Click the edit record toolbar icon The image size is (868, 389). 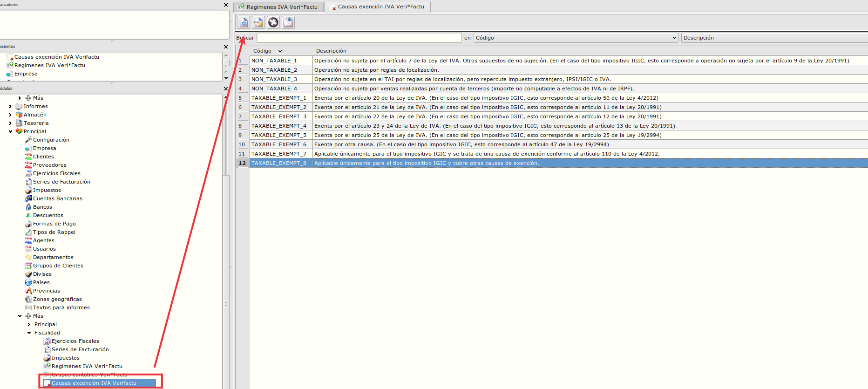pos(258,22)
